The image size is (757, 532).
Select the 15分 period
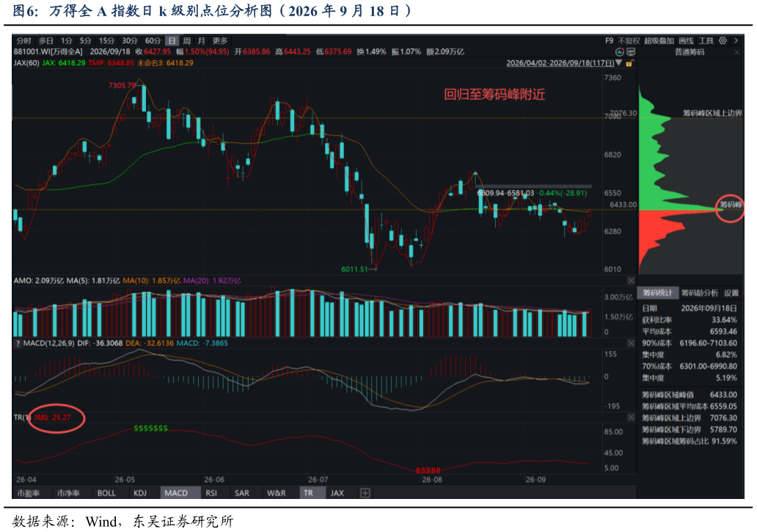[106, 40]
